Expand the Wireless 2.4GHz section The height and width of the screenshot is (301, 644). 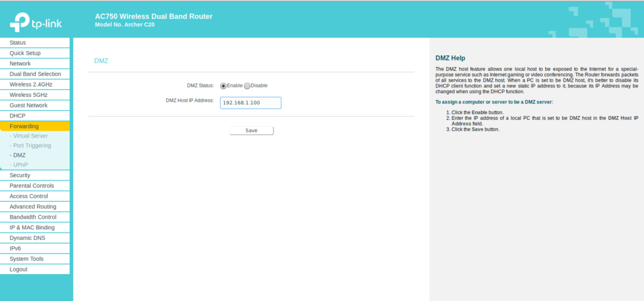click(31, 84)
